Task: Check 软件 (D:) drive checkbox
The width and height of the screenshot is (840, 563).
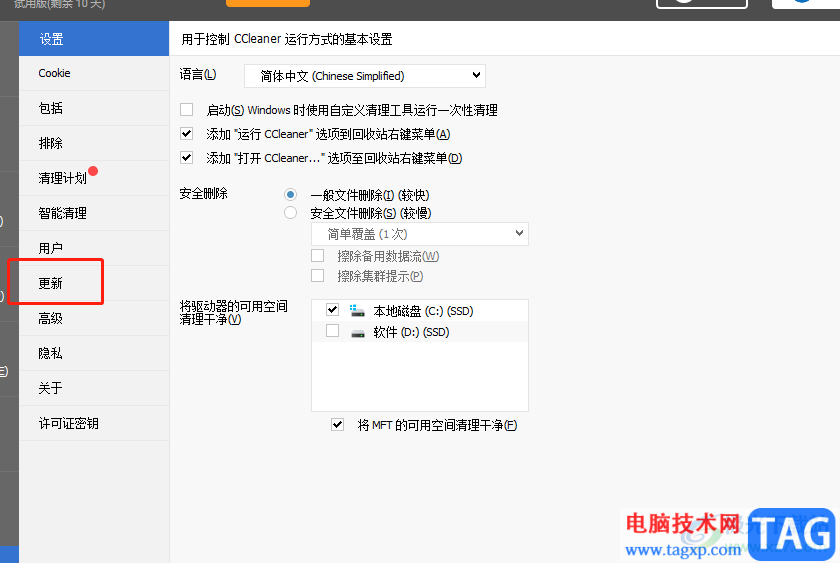Action: 332,331
